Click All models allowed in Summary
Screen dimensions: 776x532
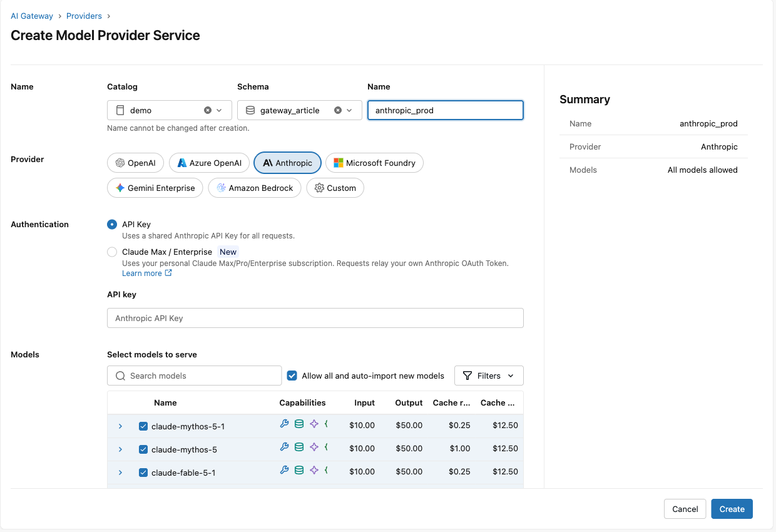[703, 170]
